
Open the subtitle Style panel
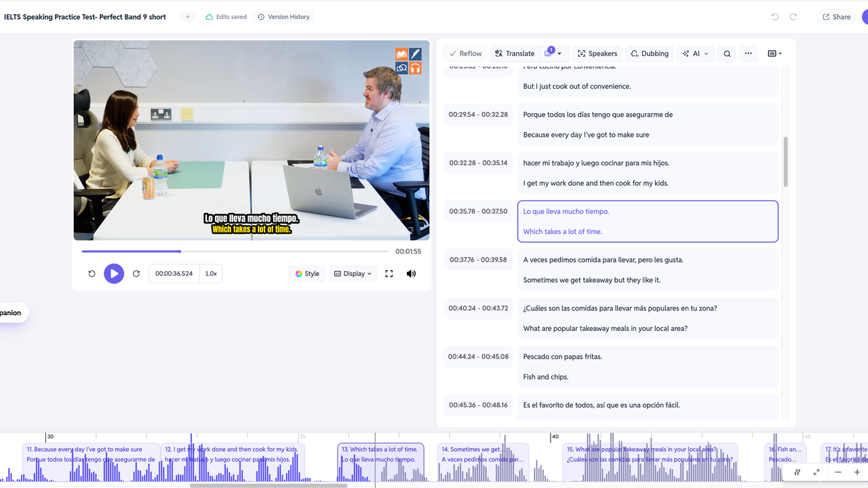click(x=307, y=274)
